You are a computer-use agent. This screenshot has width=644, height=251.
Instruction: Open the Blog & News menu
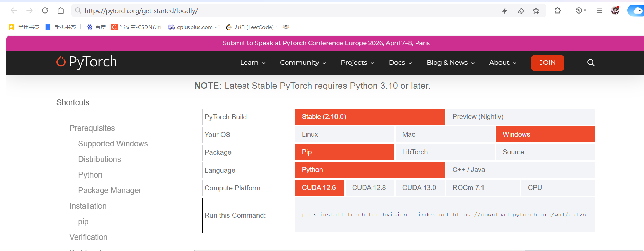coord(450,63)
